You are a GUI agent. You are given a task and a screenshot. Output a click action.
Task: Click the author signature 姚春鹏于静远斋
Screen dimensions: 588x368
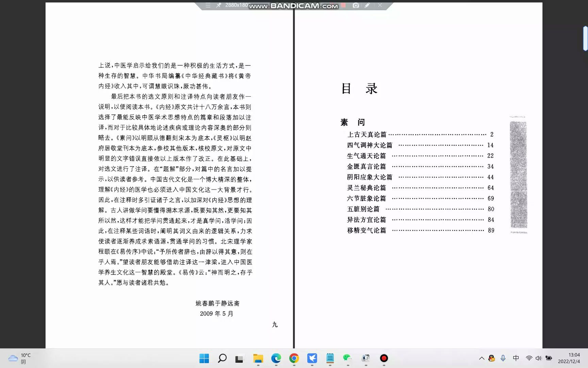[x=217, y=303]
